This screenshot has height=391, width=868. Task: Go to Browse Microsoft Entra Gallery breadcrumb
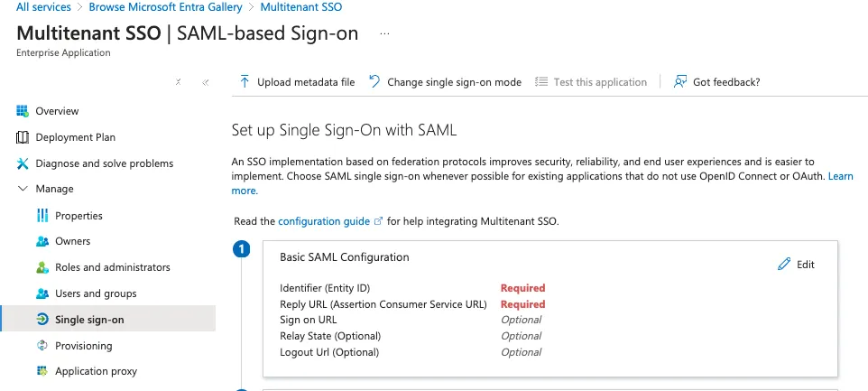click(x=165, y=7)
